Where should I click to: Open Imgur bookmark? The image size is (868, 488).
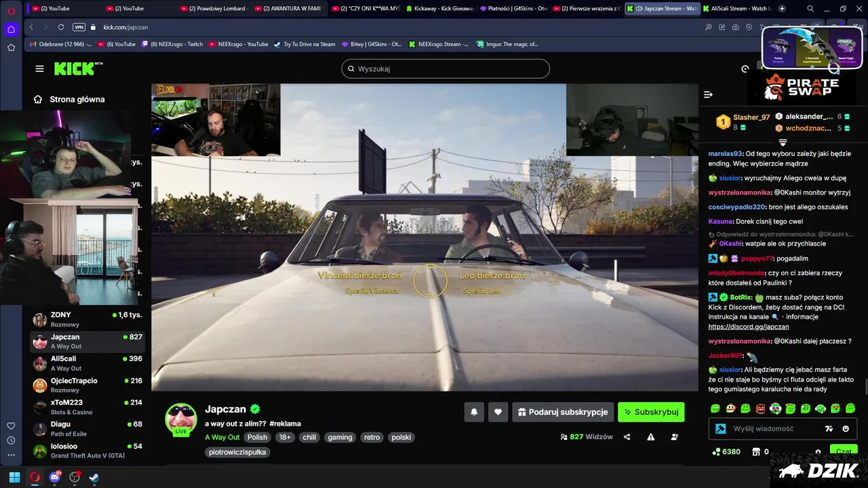tap(507, 44)
